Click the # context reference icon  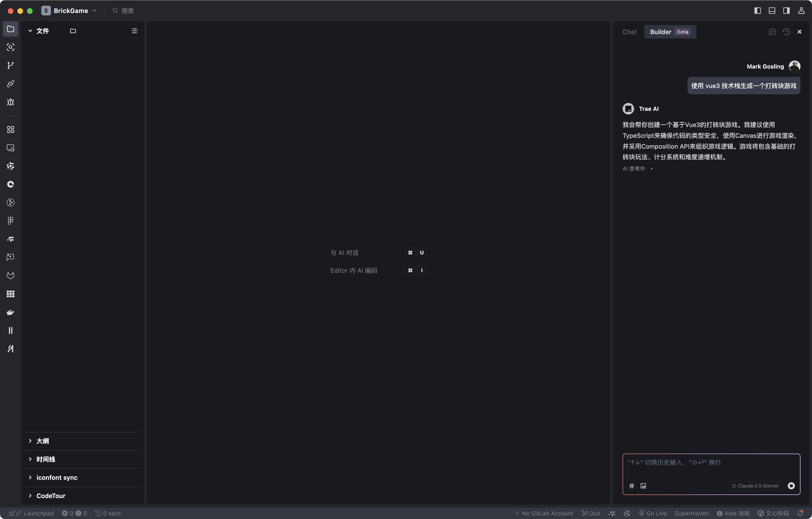pos(631,486)
